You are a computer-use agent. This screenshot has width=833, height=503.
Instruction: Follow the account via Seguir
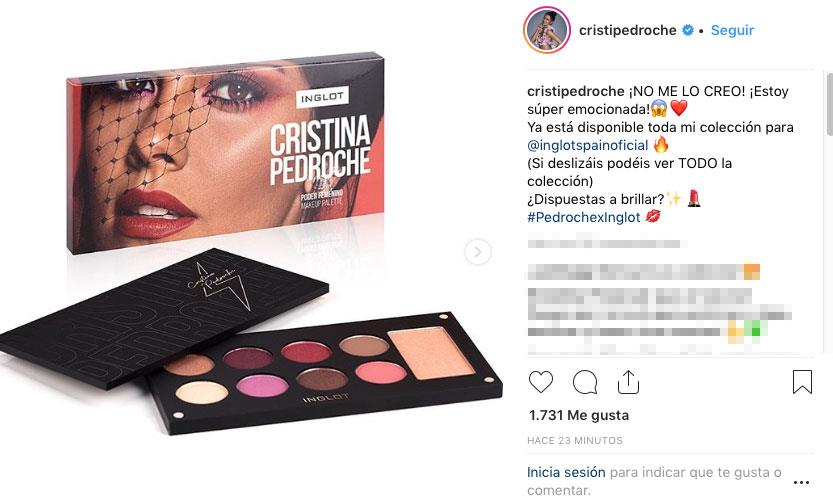[x=732, y=30]
